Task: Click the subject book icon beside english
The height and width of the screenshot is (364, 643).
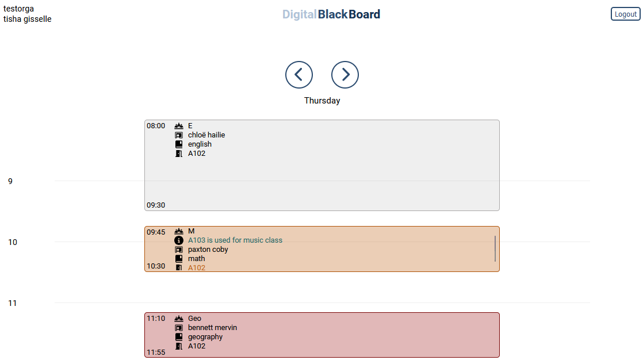Action: coord(179,144)
